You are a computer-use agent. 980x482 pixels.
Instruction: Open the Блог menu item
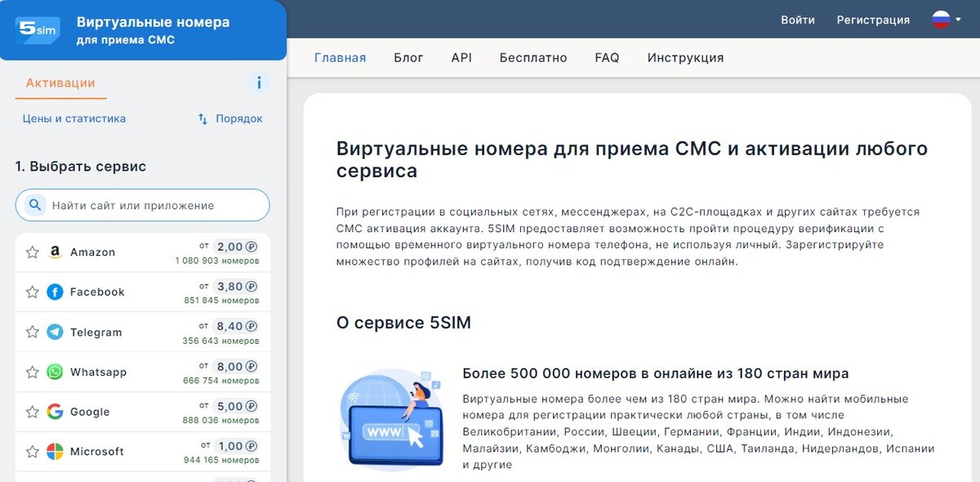pos(408,58)
